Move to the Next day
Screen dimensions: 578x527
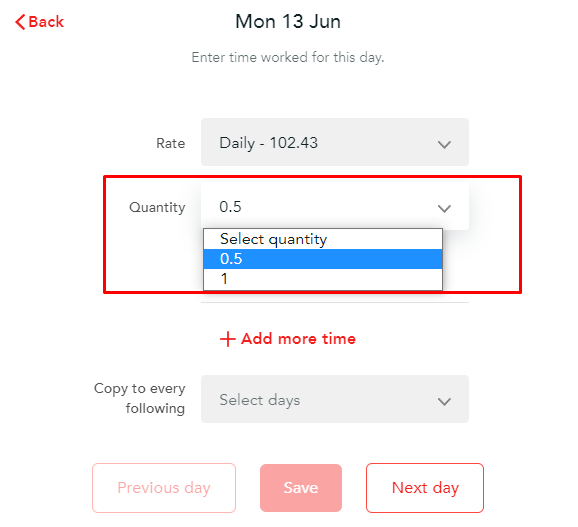point(425,488)
